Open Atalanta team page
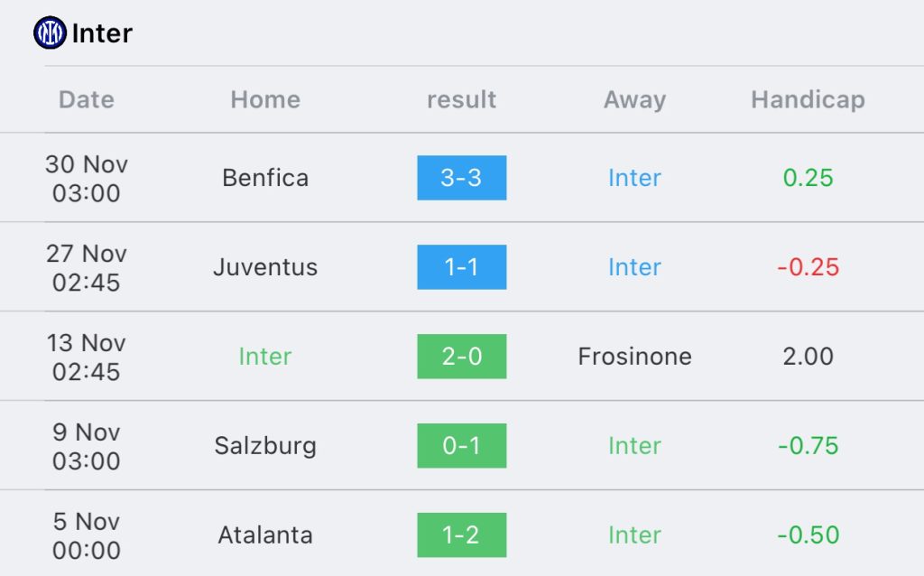 [x=265, y=534]
